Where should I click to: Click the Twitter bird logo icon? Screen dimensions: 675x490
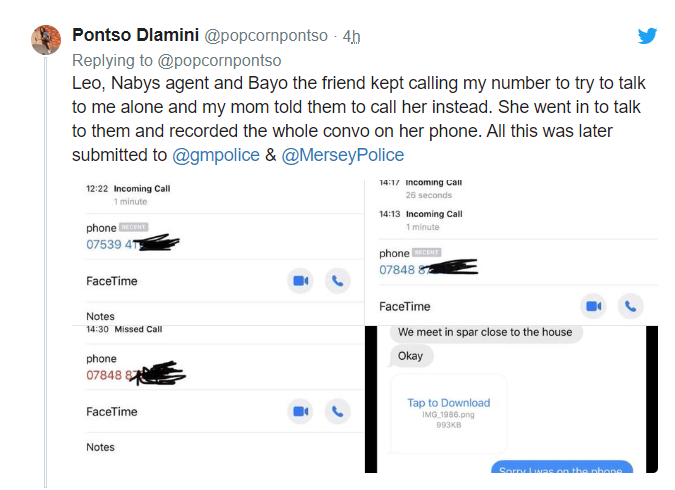tap(648, 36)
